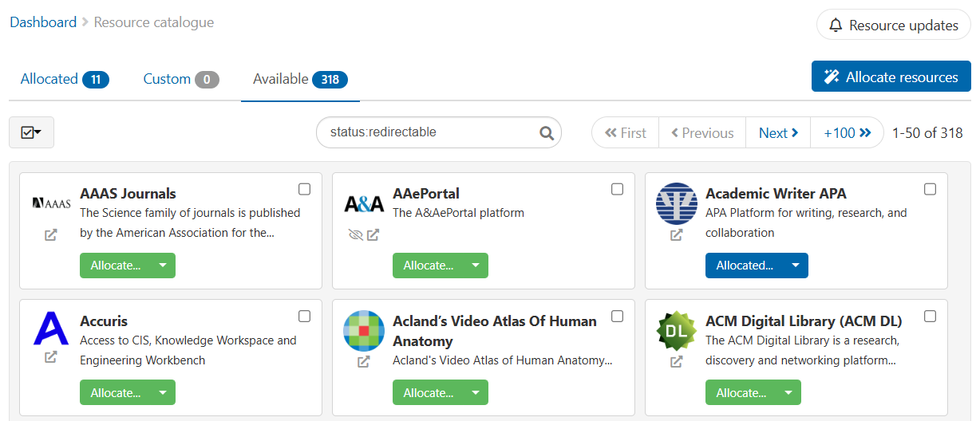Click Allocated button for Academic Writer APA
Viewport: 980px width, 421px height.
(x=745, y=266)
